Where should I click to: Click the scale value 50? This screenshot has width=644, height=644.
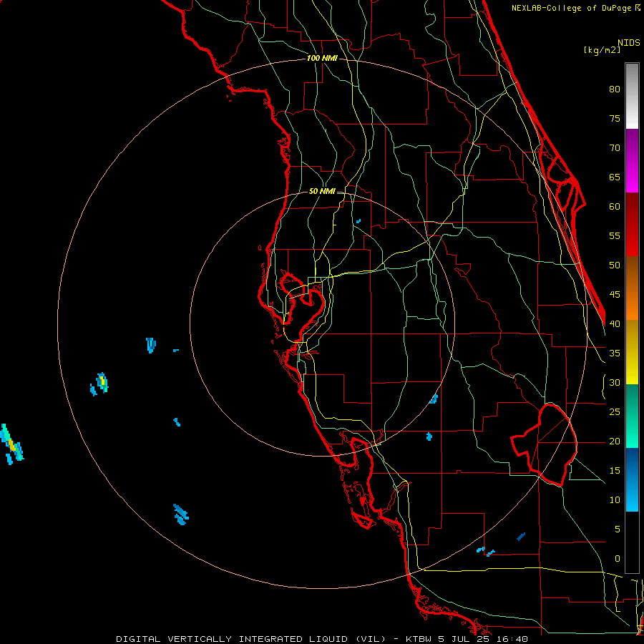point(615,265)
